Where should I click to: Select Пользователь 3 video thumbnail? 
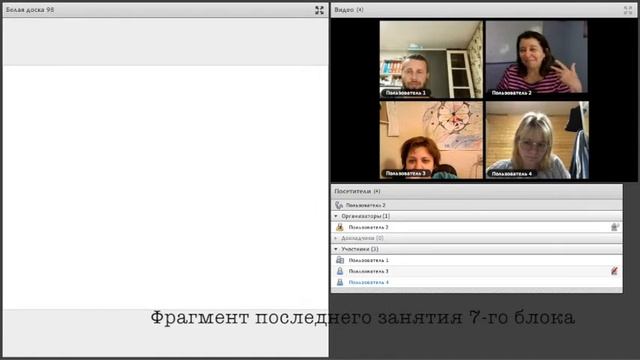pyautogui.click(x=431, y=140)
